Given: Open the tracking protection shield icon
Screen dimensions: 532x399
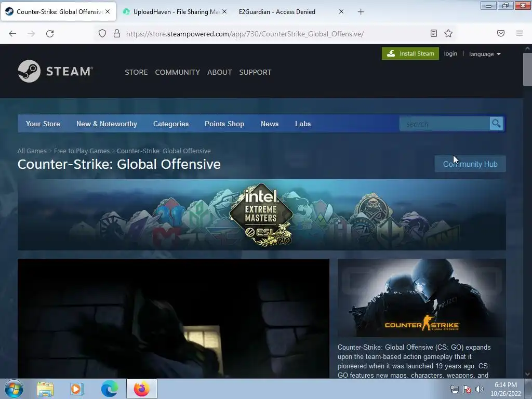Looking at the screenshot, I should click(102, 34).
